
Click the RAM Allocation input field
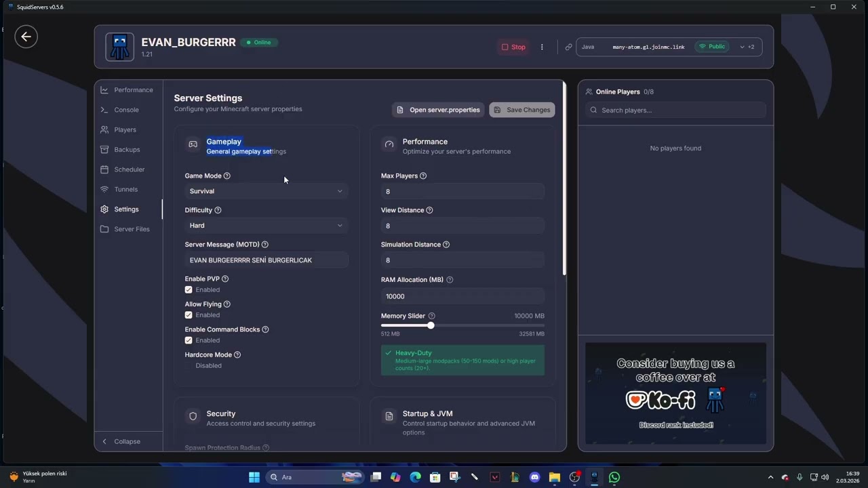coord(462,296)
